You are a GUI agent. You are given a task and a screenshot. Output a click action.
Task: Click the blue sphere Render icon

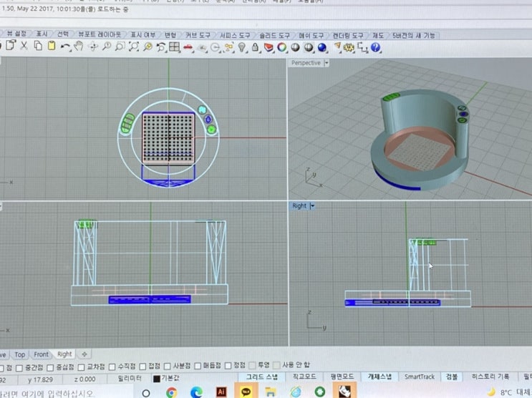pos(321,47)
